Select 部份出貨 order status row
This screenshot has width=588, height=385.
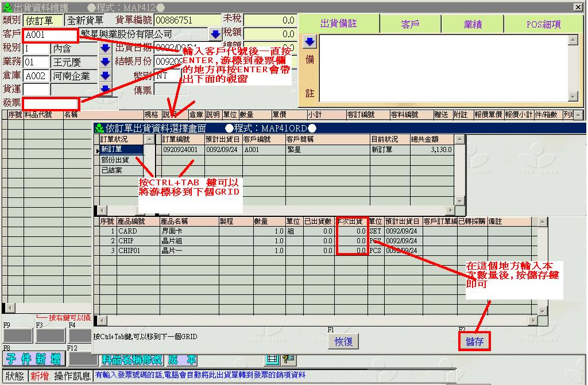(x=119, y=160)
